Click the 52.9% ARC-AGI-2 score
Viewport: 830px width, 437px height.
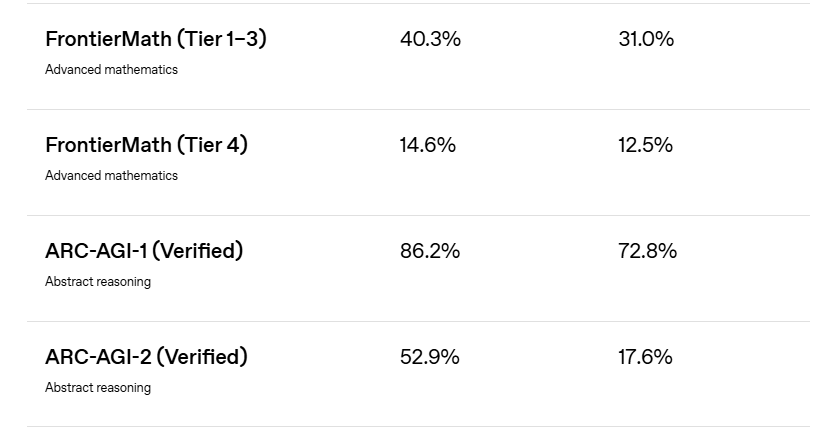pos(430,357)
